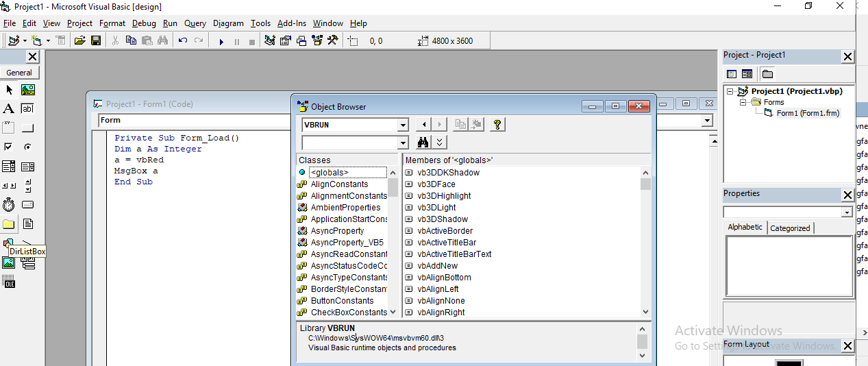Open the File menu
Image resolution: width=868 pixels, height=366 pixels.
[x=9, y=23]
